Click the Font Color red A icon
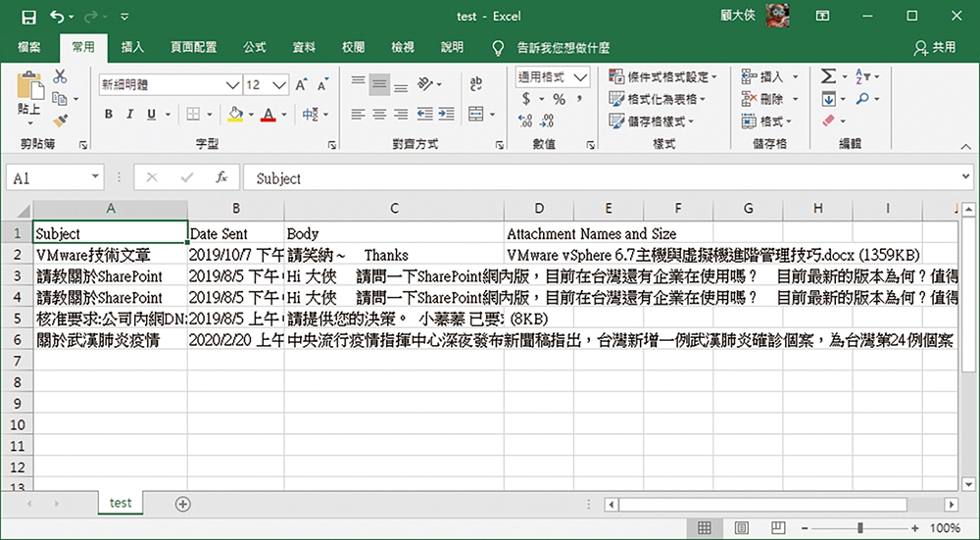980x540 pixels. point(269,115)
